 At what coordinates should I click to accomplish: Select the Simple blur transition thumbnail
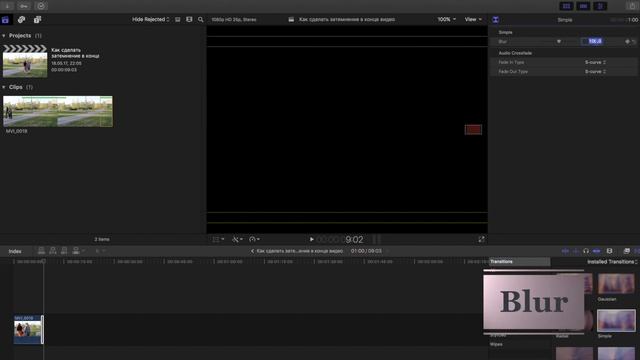click(616, 320)
